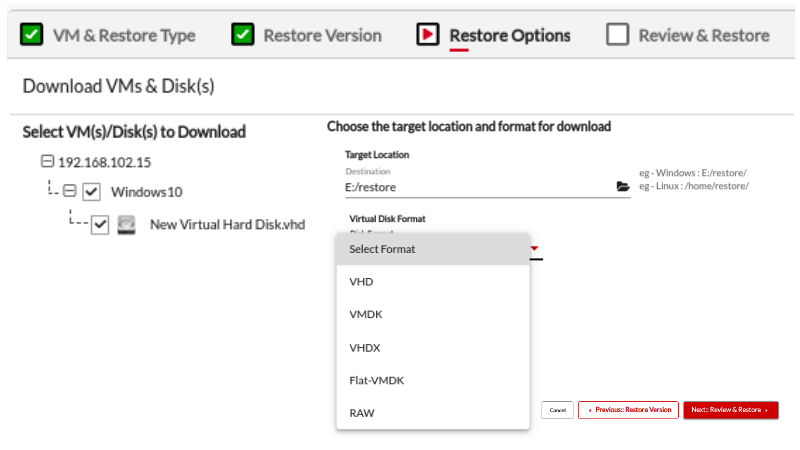Click the Restore Version green check icon

(x=242, y=35)
